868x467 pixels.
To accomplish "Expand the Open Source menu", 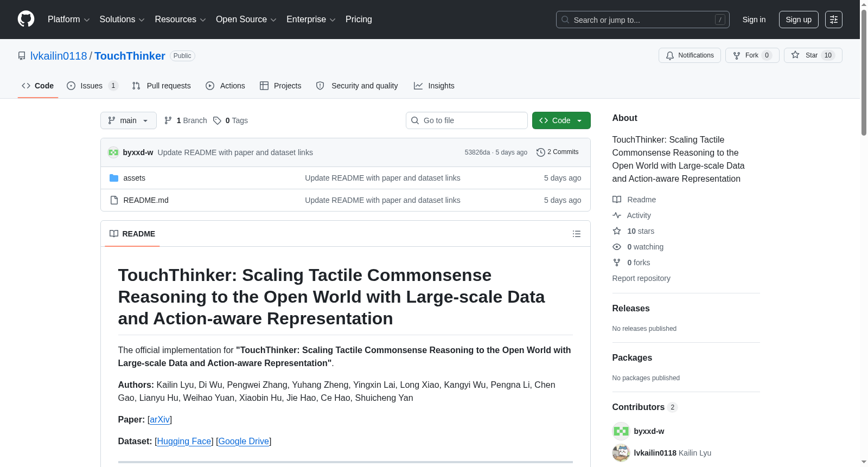I will point(246,20).
